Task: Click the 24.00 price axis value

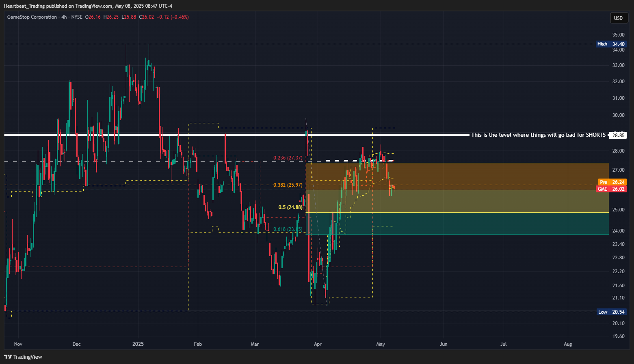Action: click(619, 231)
